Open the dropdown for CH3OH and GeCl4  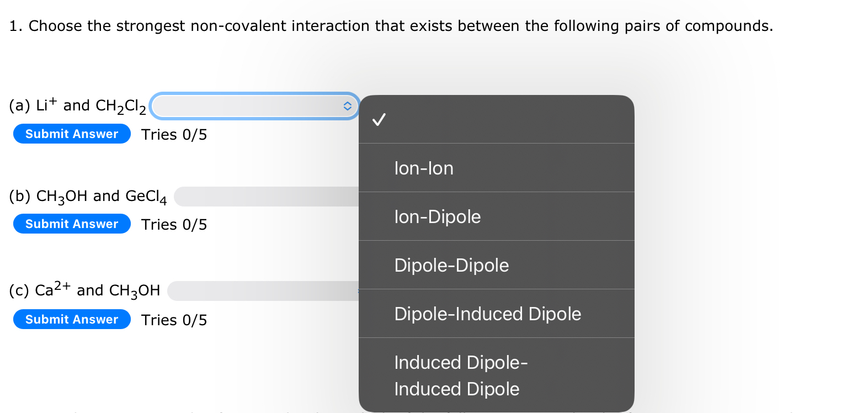(266, 197)
